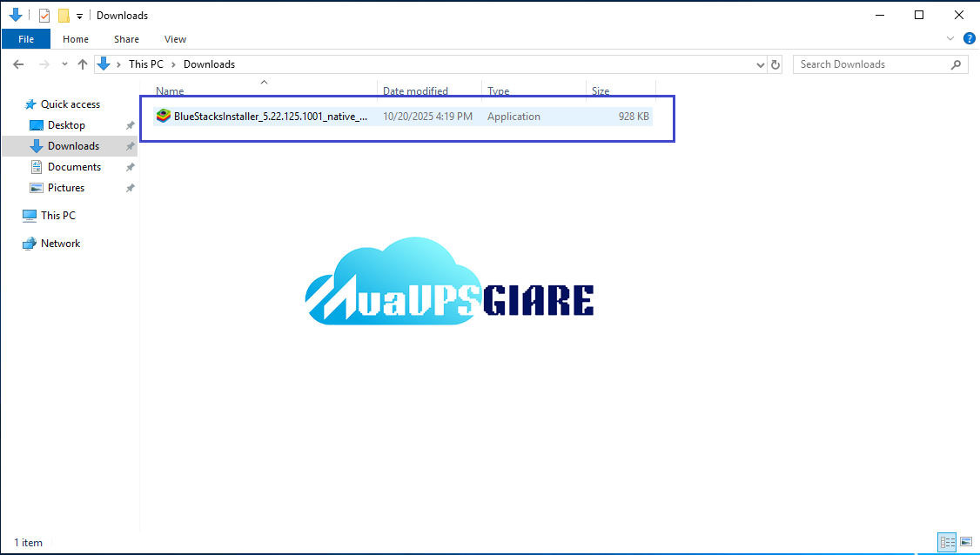
Task: Click the Properties icon in quick access toolbar
Action: coord(44,16)
